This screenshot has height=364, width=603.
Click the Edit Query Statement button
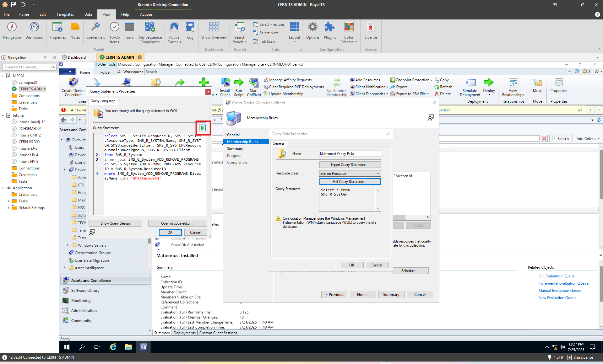[350, 182]
